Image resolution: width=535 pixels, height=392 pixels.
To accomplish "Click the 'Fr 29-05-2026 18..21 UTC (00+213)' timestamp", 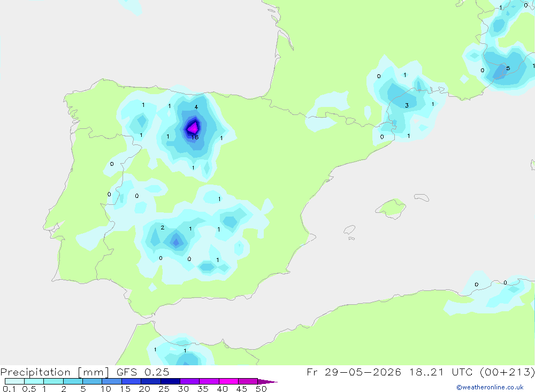I will click(421, 372).
